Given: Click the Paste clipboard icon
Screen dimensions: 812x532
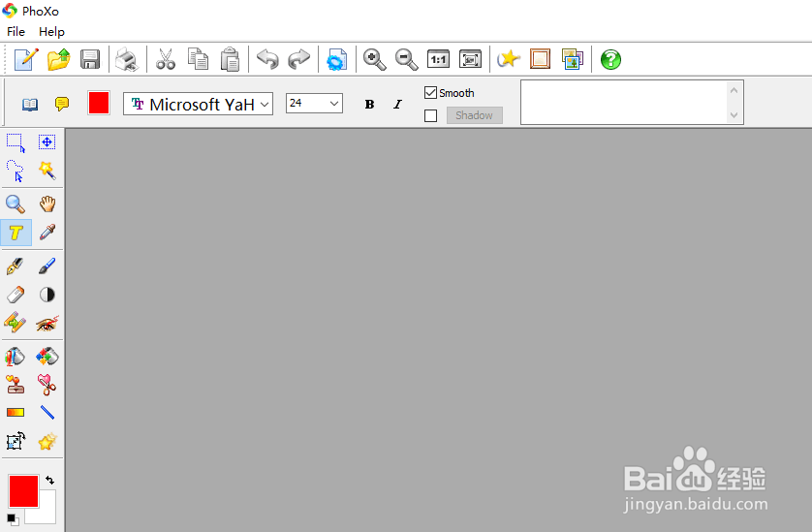Looking at the screenshot, I should coord(230,59).
